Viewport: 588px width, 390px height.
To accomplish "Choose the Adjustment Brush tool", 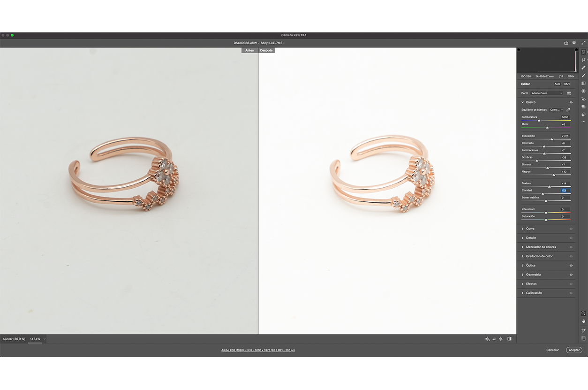I will [x=583, y=75].
